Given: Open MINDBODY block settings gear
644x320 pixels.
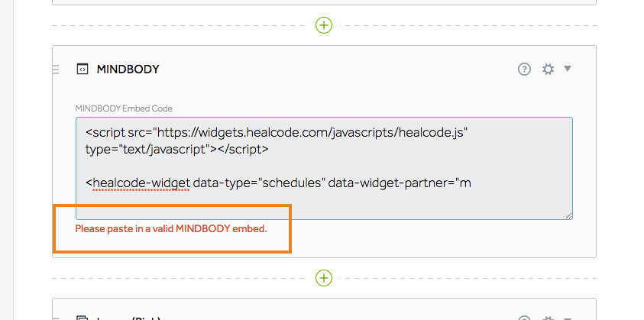Looking at the screenshot, I should [548, 69].
